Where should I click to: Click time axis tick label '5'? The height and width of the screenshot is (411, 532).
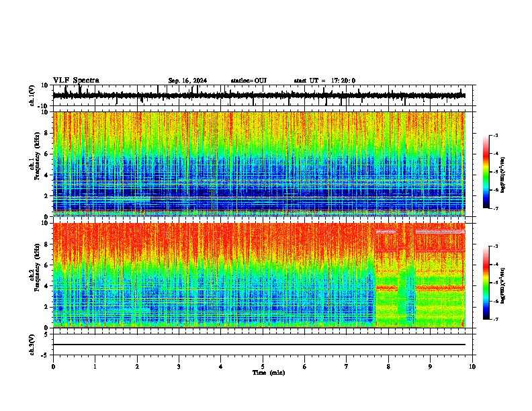click(263, 367)
